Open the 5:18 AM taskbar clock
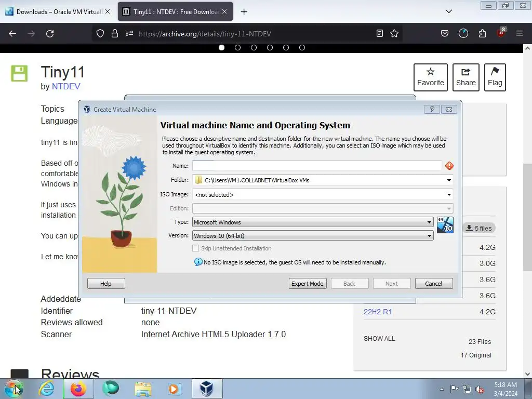 tap(506, 389)
